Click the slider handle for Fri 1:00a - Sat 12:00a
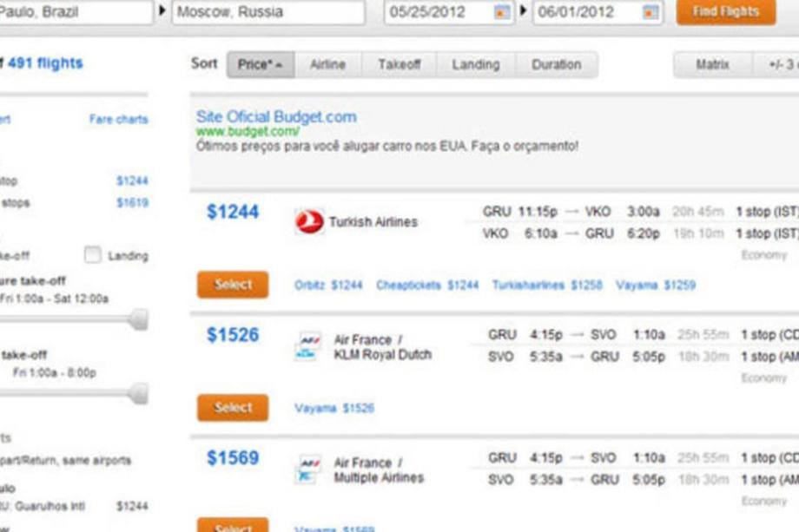The image size is (799, 532). [138, 319]
